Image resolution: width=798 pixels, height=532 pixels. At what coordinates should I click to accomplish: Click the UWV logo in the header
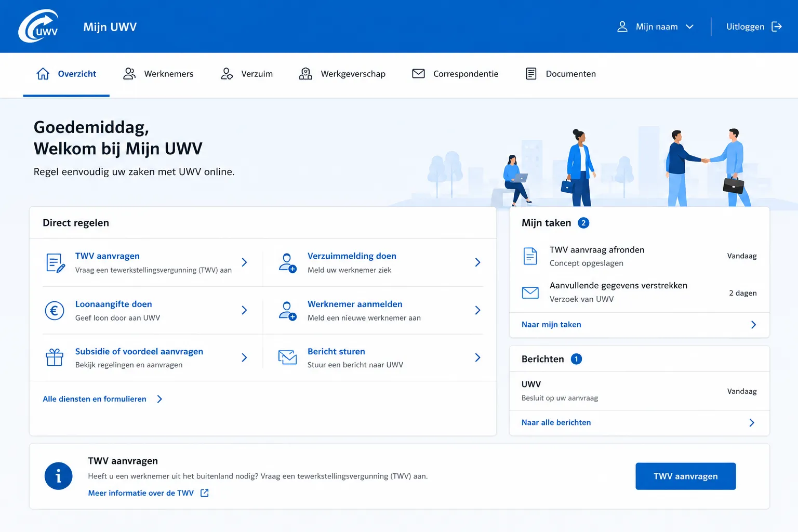pos(38,26)
